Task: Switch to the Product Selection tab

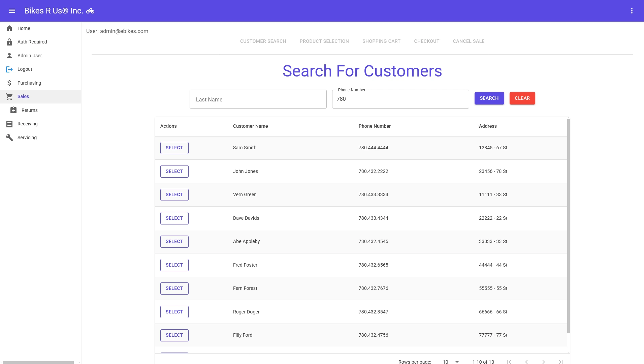Action: [x=324, y=41]
